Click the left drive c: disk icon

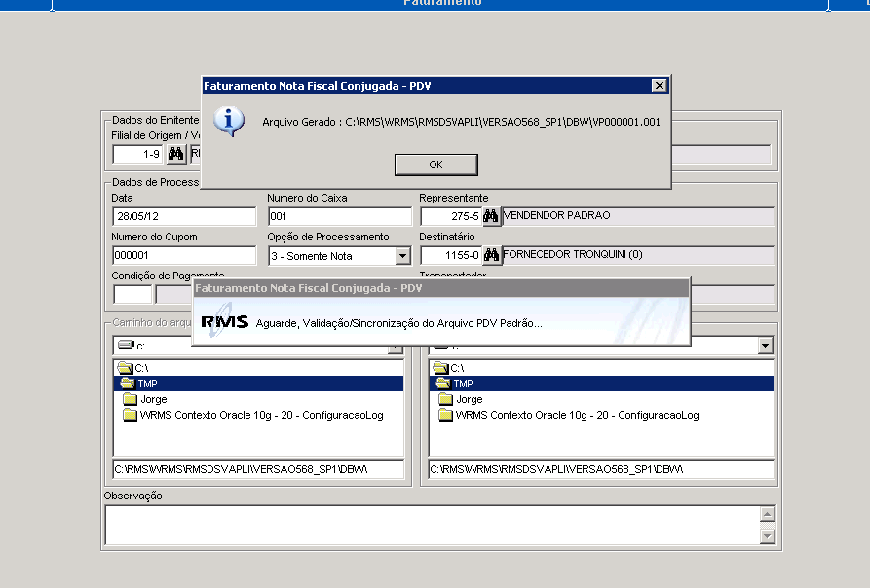click(126, 345)
